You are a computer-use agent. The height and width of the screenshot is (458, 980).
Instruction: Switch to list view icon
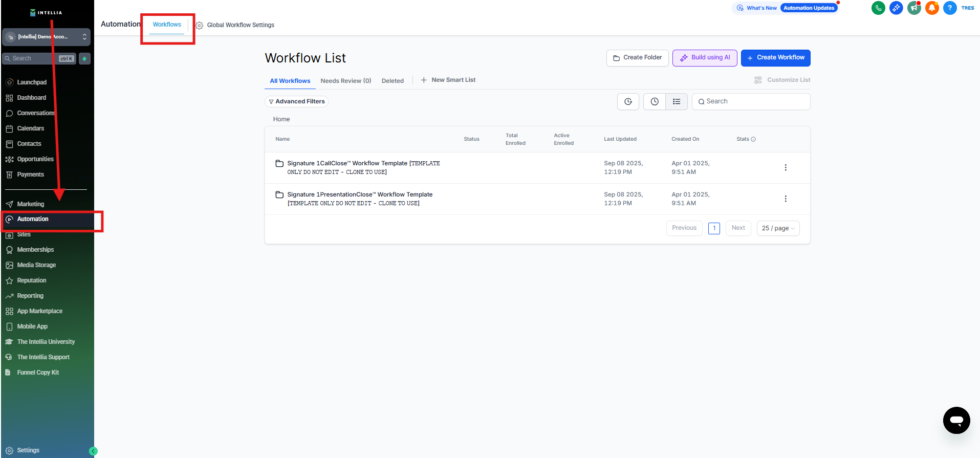pos(676,102)
